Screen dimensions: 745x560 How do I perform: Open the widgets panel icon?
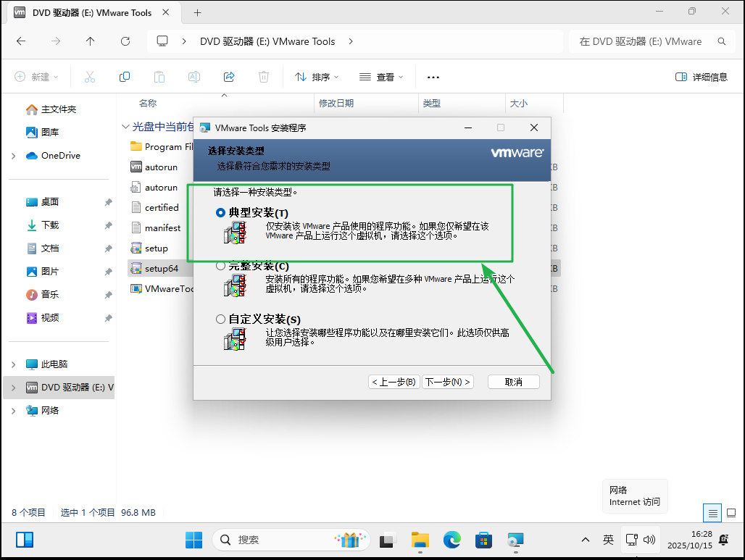click(25, 540)
